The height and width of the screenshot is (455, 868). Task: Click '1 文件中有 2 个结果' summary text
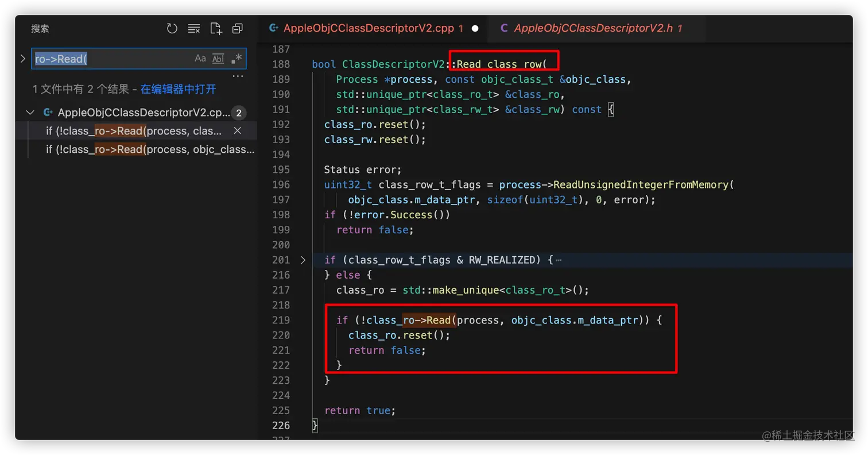81,89
